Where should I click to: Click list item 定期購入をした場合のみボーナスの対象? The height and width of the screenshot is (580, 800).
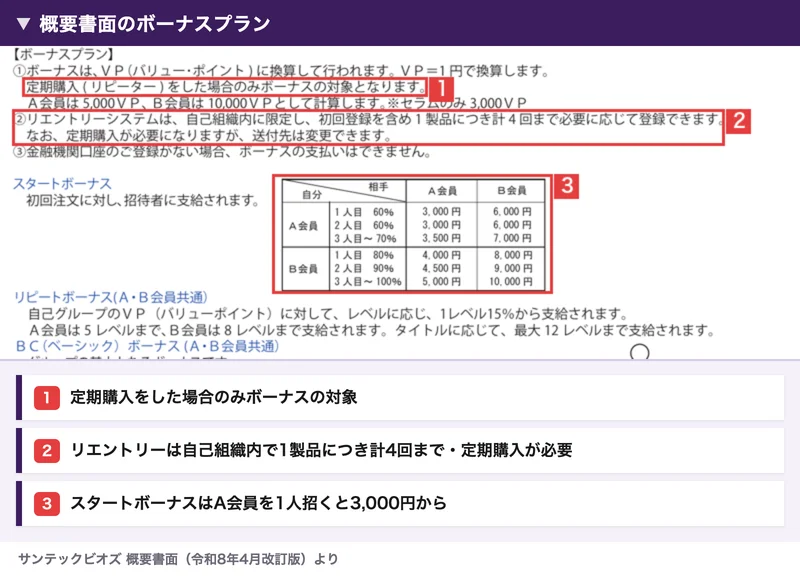click(401, 397)
